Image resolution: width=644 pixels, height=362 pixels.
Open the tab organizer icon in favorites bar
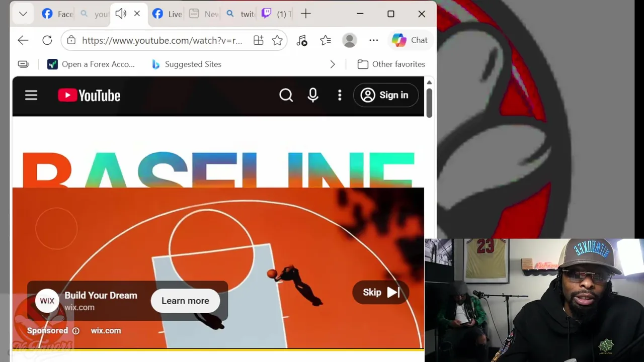tap(23, 64)
